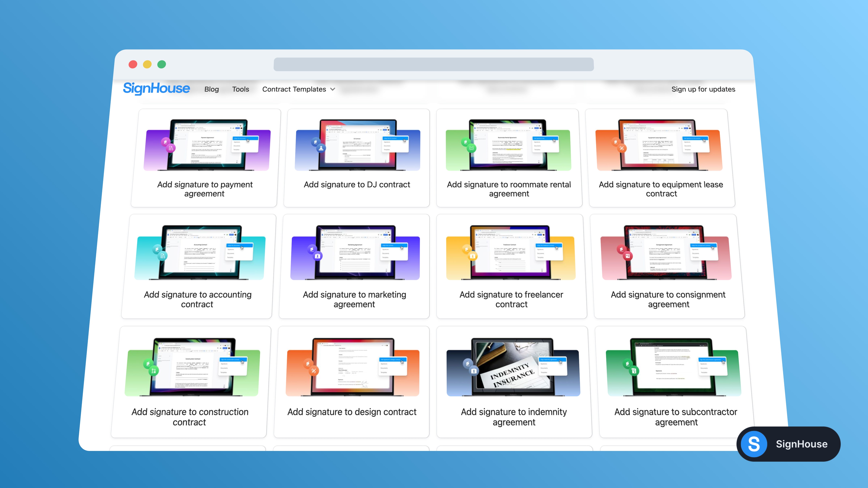Viewport: 868px width, 488px height.
Task: Click Sign up for updates link
Action: coord(703,89)
